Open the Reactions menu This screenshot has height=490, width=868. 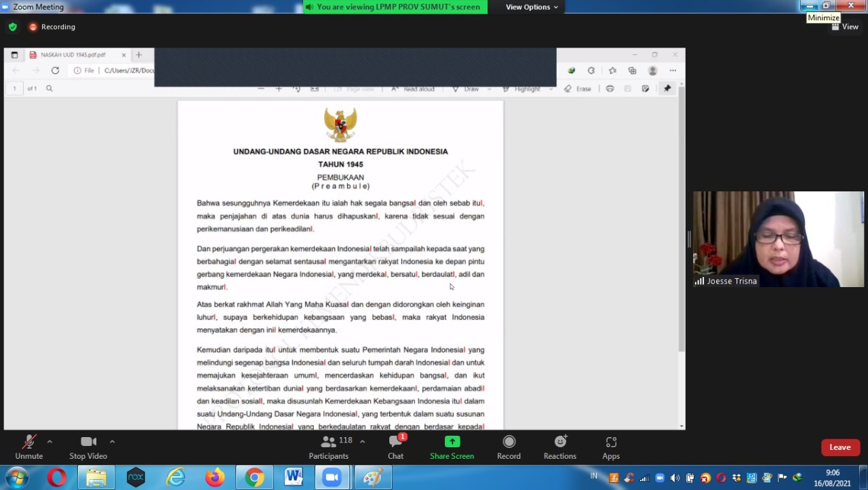(559, 447)
